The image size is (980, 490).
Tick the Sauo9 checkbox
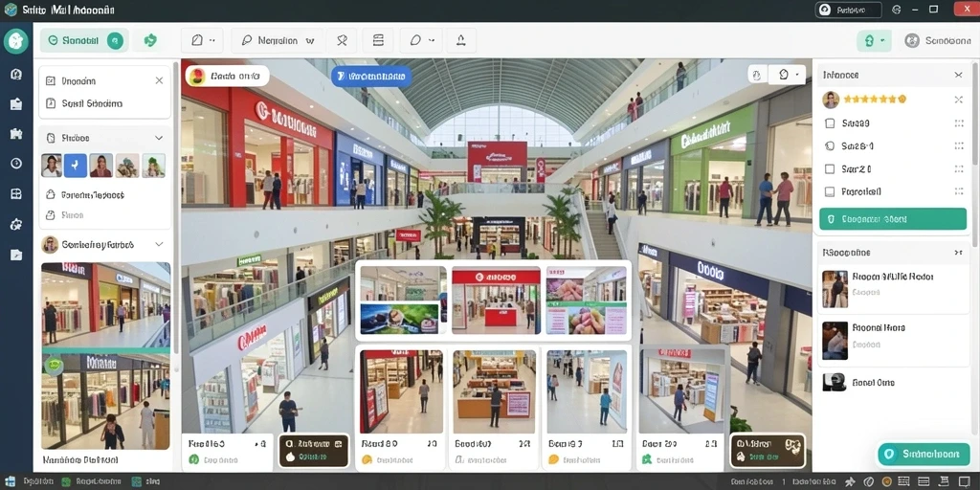coord(830,123)
